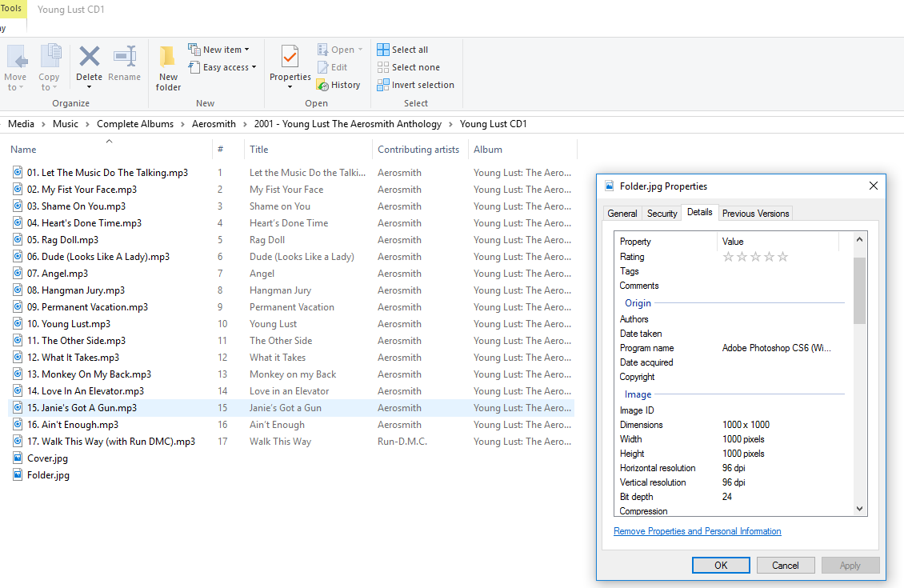Click the Cover.jpg file icon
The image size is (904, 588).
pyautogui.click(x=18, y=458)
